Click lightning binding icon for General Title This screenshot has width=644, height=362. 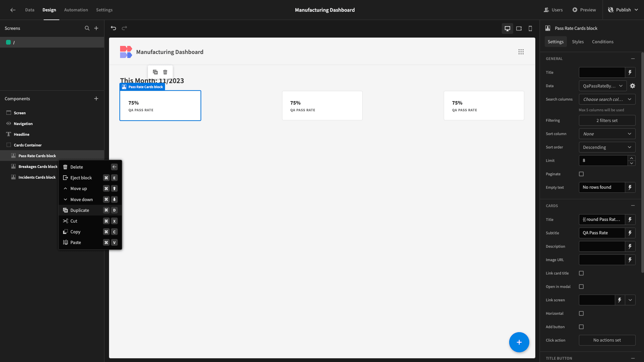pyautogui.click(x=630, y=72)
